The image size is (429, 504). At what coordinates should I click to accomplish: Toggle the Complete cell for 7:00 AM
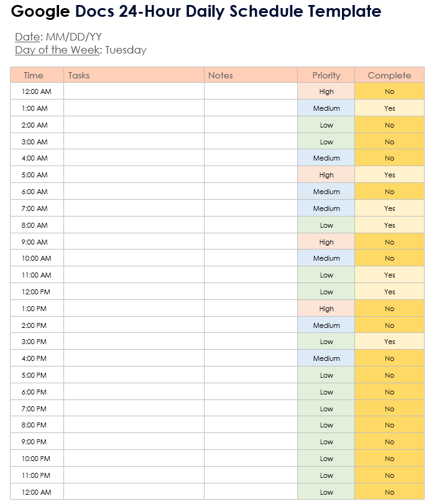click(x=389, y=208)
